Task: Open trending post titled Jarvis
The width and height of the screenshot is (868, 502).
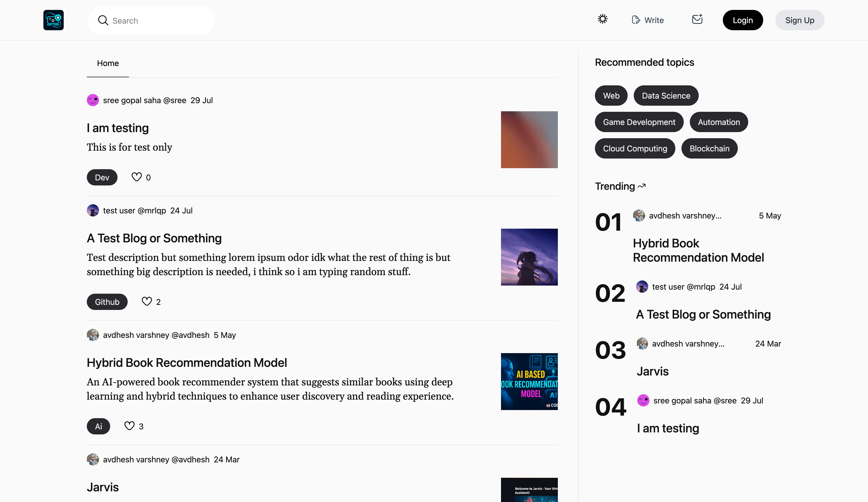Action: tap(652, 371)
